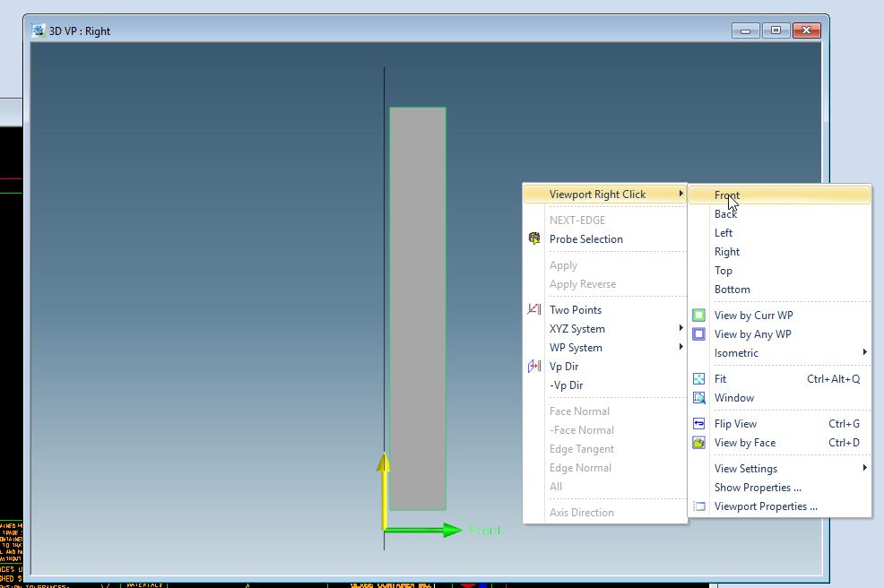Click the Window zoom icon
Screen dimensions: 884x588
[698, 397]
